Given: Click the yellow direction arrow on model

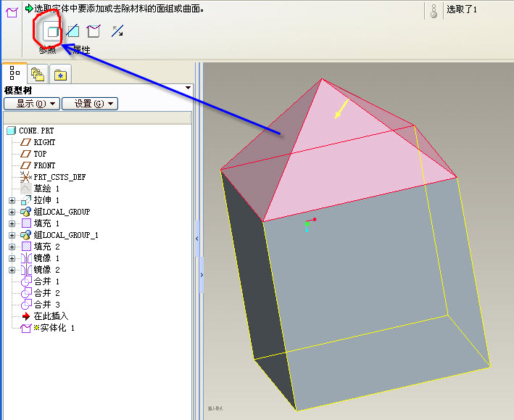Looking at the screenshot, I should click(341, 109).
